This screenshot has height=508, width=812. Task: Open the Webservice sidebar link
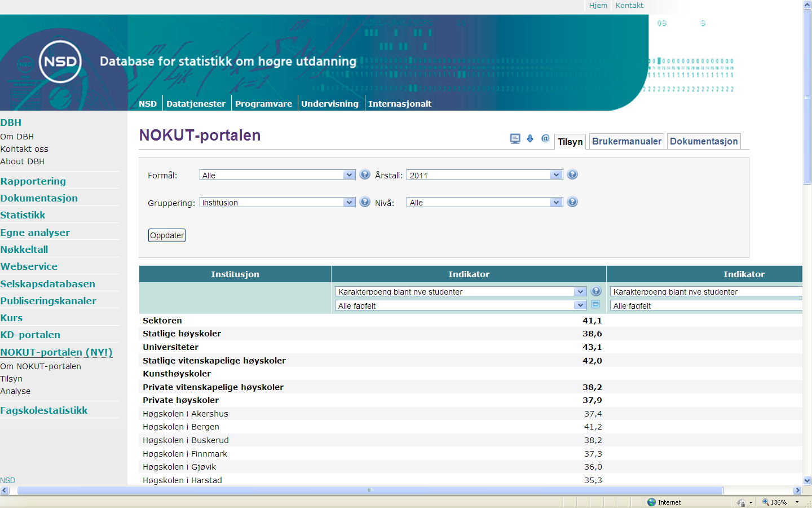coord(29,266)
